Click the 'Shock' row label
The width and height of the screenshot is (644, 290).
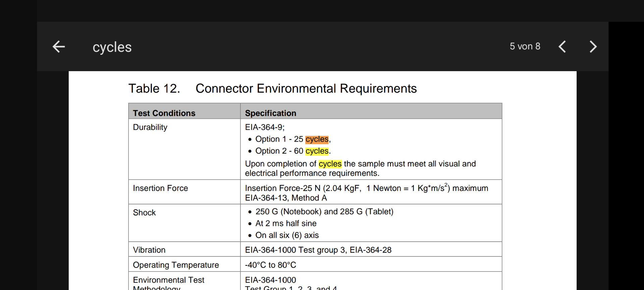(x=144, y=213)
